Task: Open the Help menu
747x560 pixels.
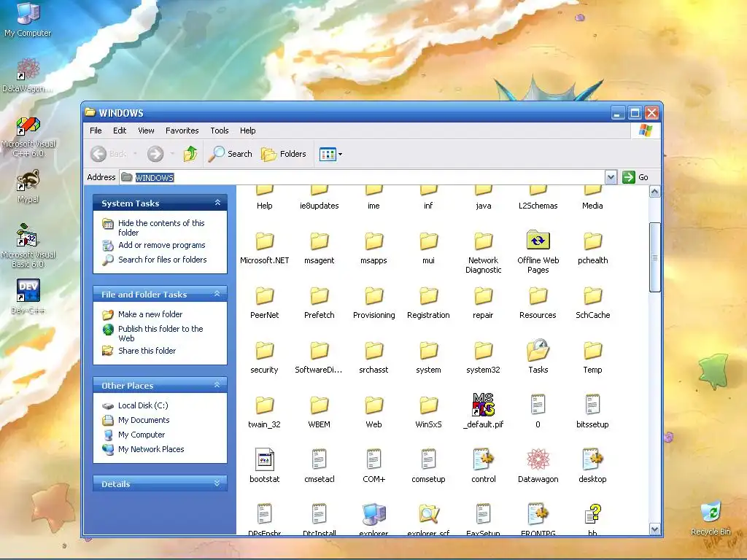Action: 247,131
